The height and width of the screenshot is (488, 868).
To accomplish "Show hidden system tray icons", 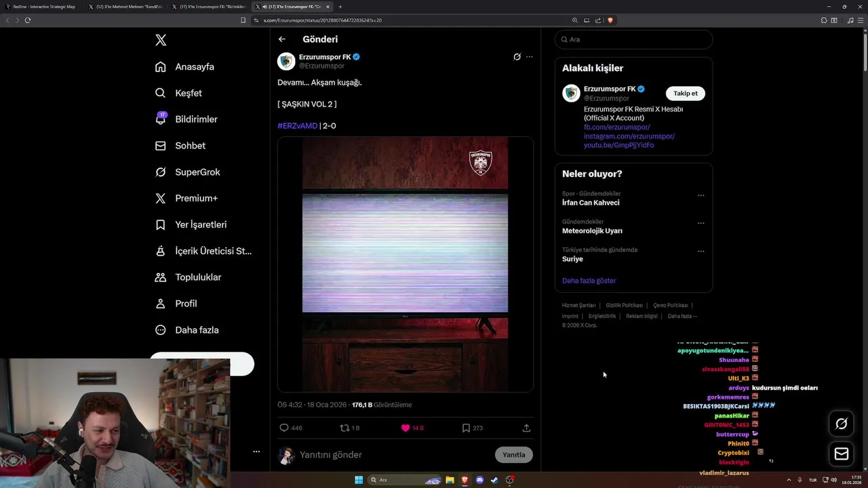I will click(x=789, y=480).
